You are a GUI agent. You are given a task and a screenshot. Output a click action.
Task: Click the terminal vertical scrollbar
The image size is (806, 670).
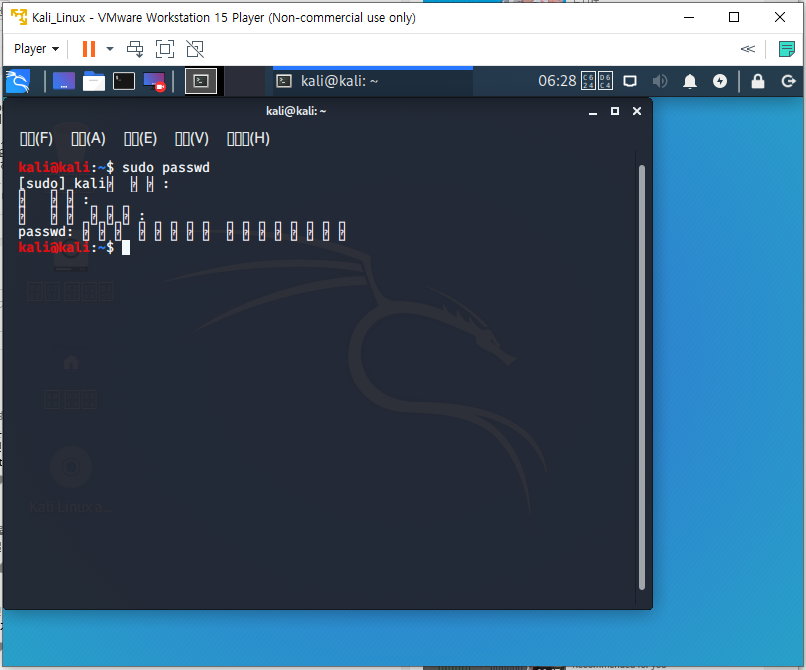click(642, 377)
